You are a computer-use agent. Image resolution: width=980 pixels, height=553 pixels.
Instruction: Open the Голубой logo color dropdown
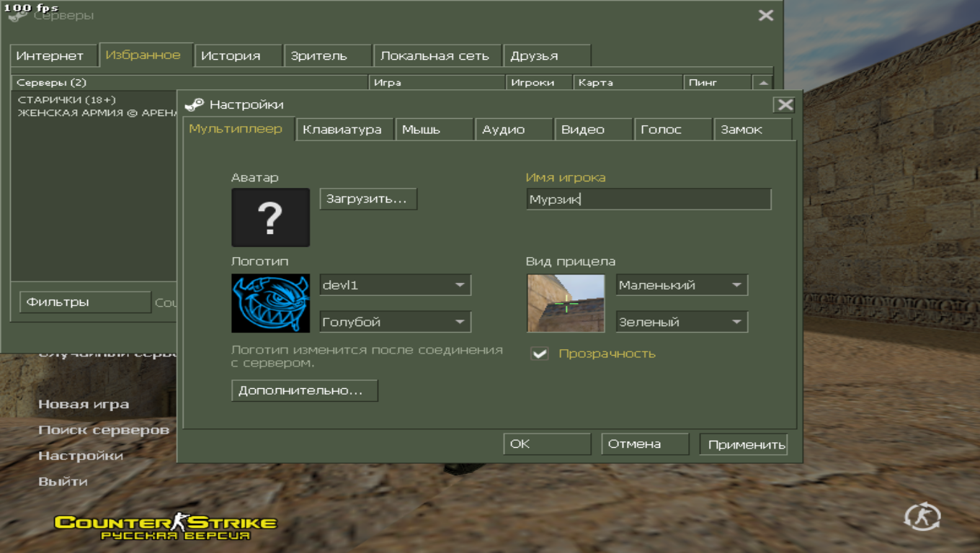[395, 322]
